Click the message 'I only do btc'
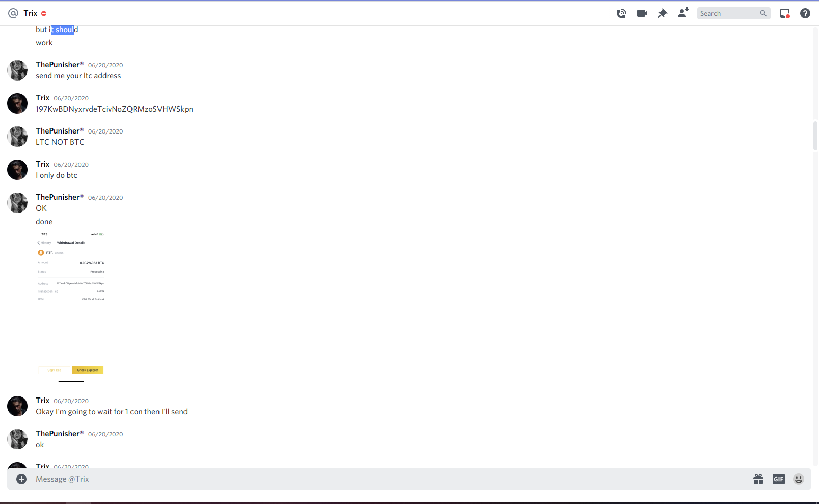 pyautogui.click(x=57, y=175)
